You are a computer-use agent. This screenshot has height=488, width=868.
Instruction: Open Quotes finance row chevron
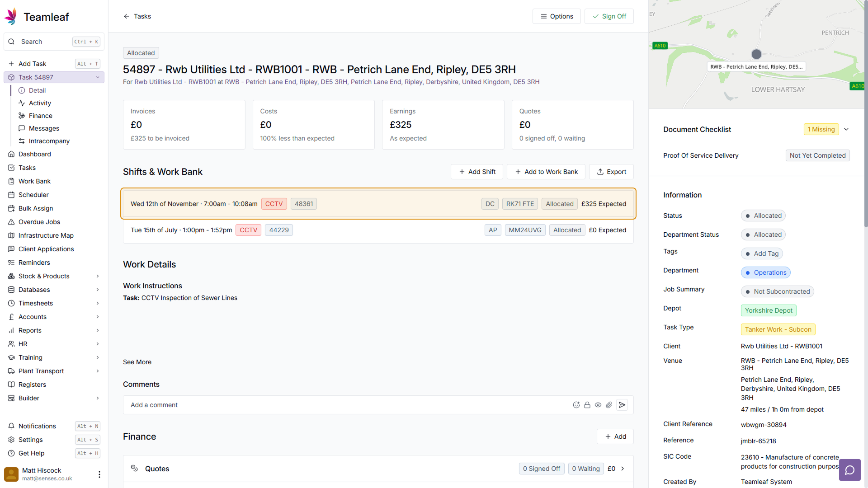623,469
